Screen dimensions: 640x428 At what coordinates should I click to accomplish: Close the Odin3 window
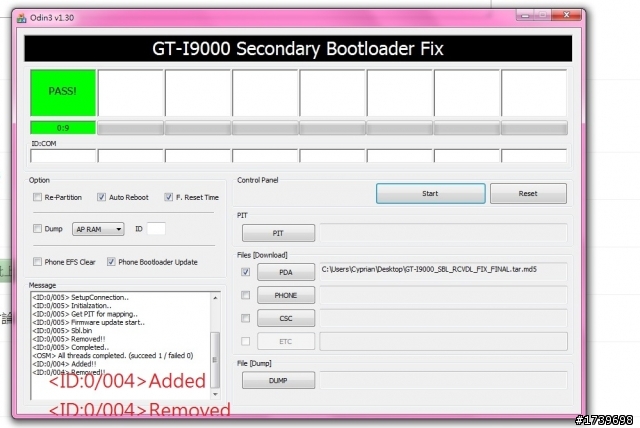[567, 15]
